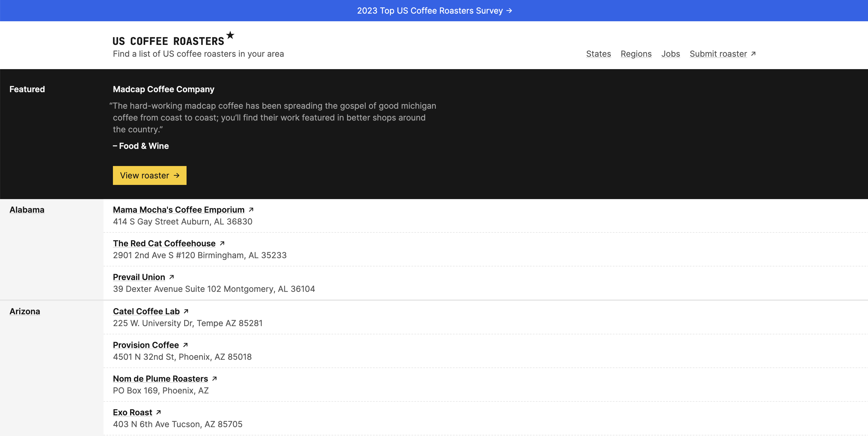This screenshot has width=868, height=436.
Task: Open the 2023 Top US Coffee Roasters Survey banner link
Action: click(434, 11)
